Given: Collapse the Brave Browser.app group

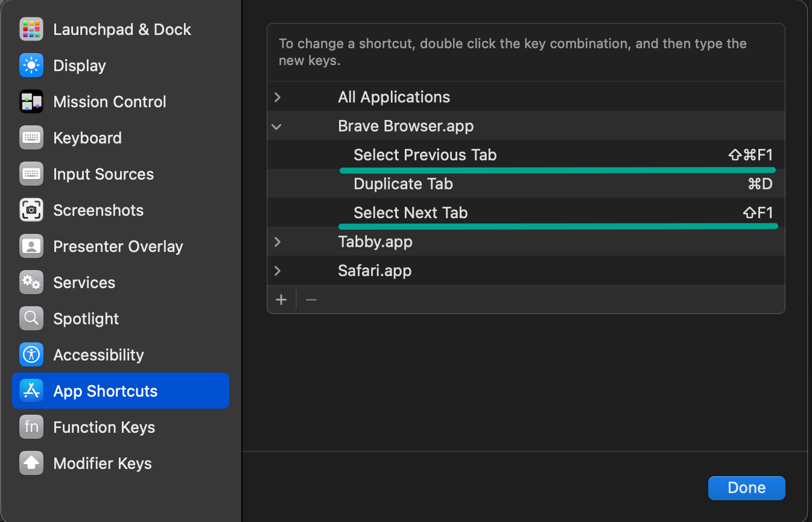Looking at the screenshot, I should 277,127.
